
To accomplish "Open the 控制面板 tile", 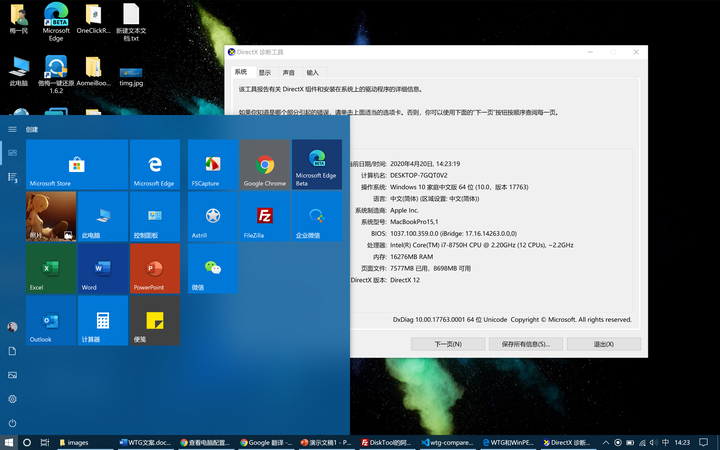I will [155, 216].
